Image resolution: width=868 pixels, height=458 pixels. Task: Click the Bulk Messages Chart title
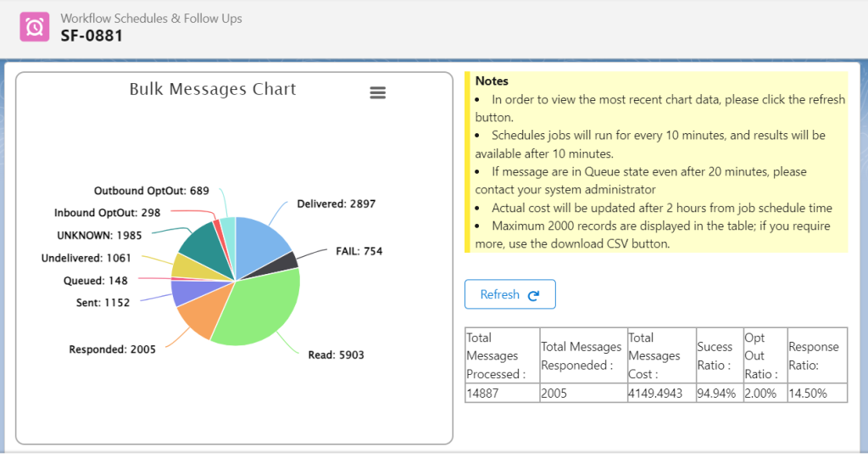(x=213, y=89)
